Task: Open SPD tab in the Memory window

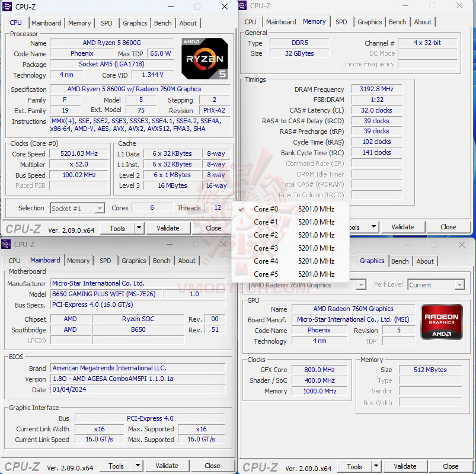Action: tap(341, 22)
